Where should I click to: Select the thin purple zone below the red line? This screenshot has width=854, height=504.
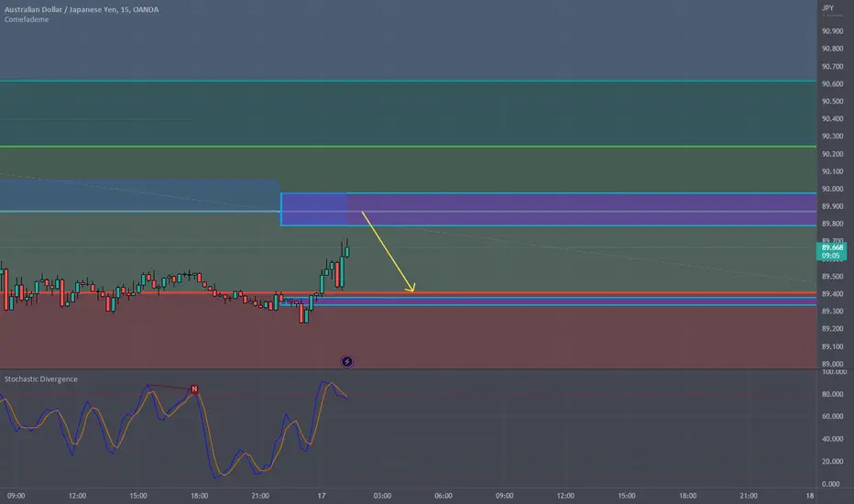549,301
